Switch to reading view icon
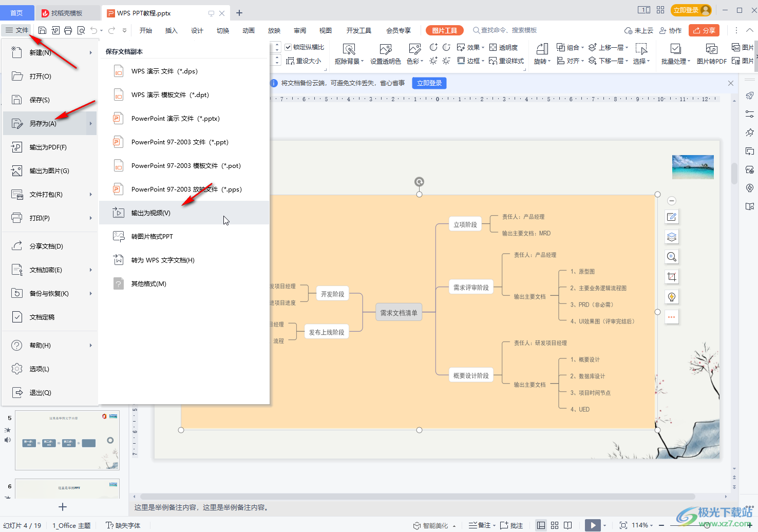This screenshot has height=532, width=758. coord(567,525)
